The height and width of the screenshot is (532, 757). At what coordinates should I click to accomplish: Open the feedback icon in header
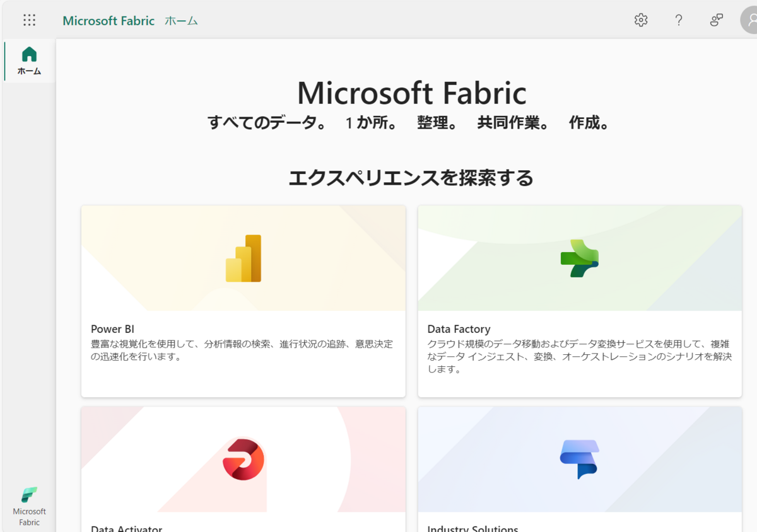tap(717, 20)
